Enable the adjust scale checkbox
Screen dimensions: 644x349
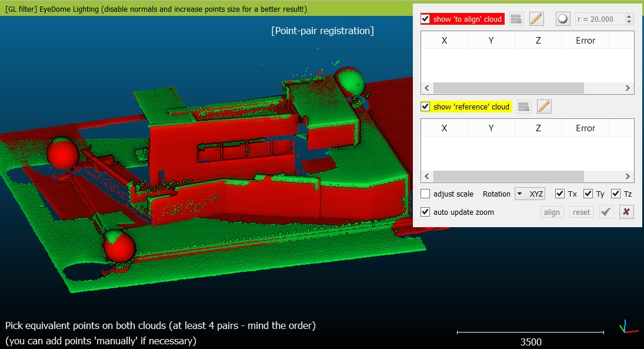[425, 194]
